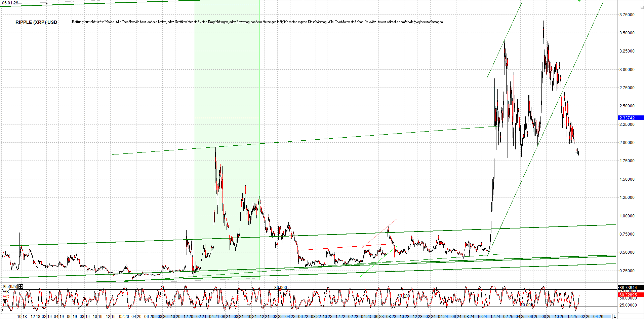Click the 06.01.26 date label
This screenshot has width=644, height=319.
click(x=10, y=3)
